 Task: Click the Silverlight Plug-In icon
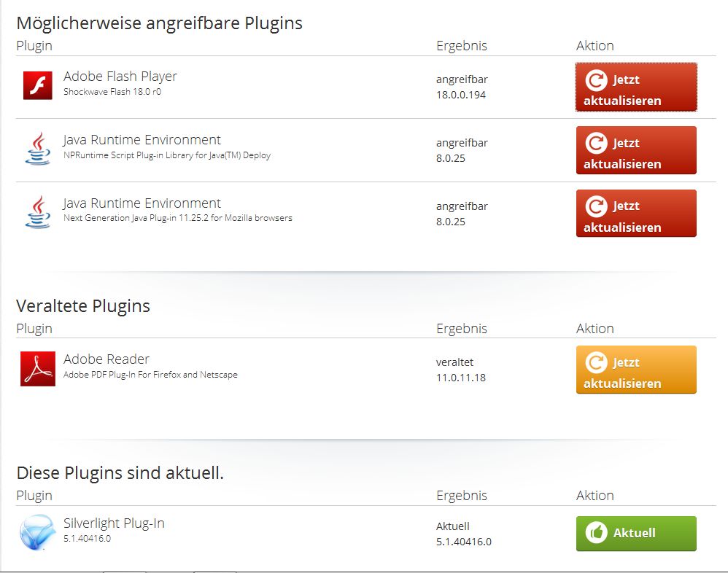(38, 532)
